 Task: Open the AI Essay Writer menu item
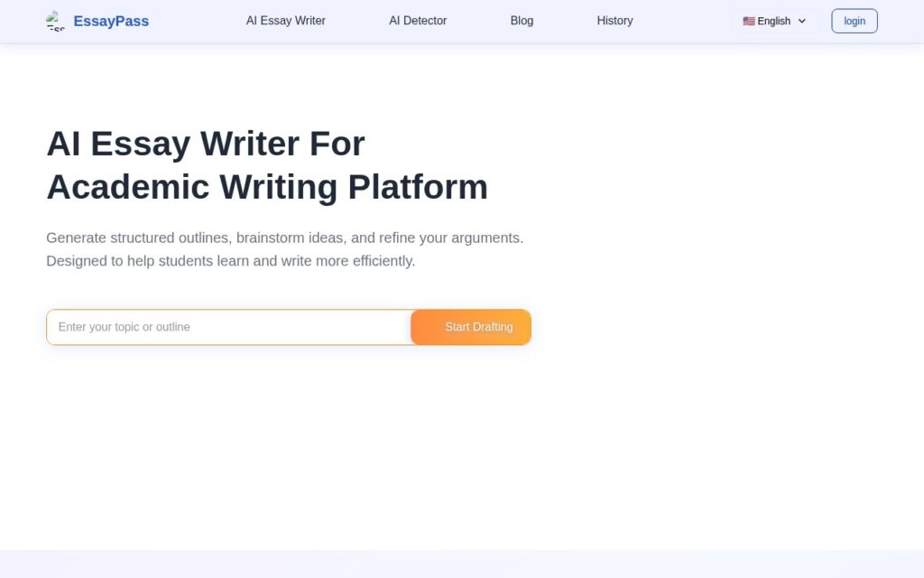tap(286, 21)
